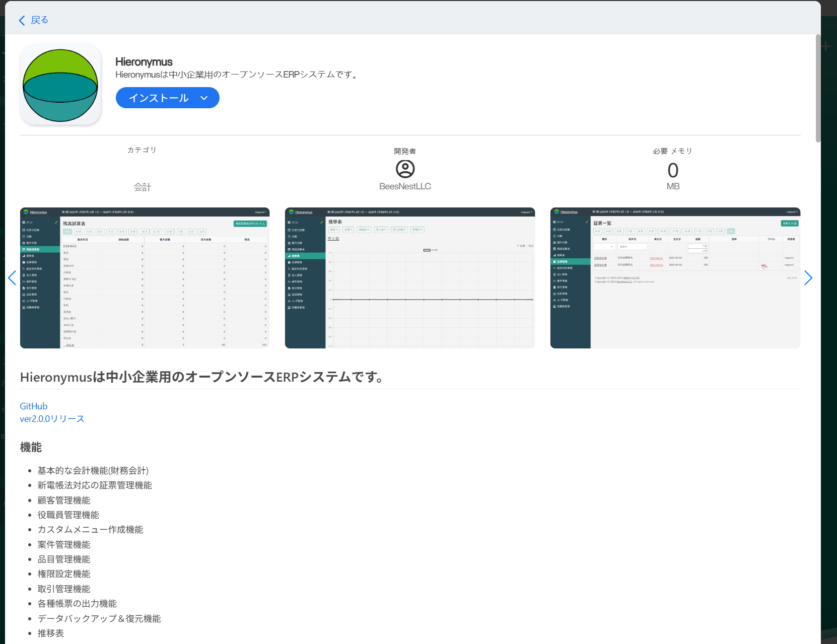This screenshot has width=837, height=644.
Task: Open the 推移表 screenshot thumbnail
Action: pos(410,278)
